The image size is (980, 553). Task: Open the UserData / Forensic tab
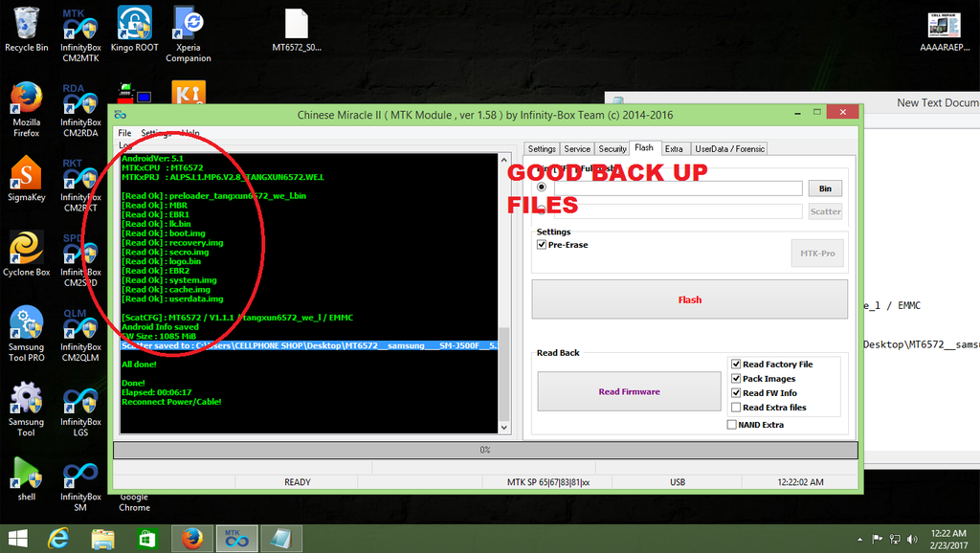(x=728, y=148)
